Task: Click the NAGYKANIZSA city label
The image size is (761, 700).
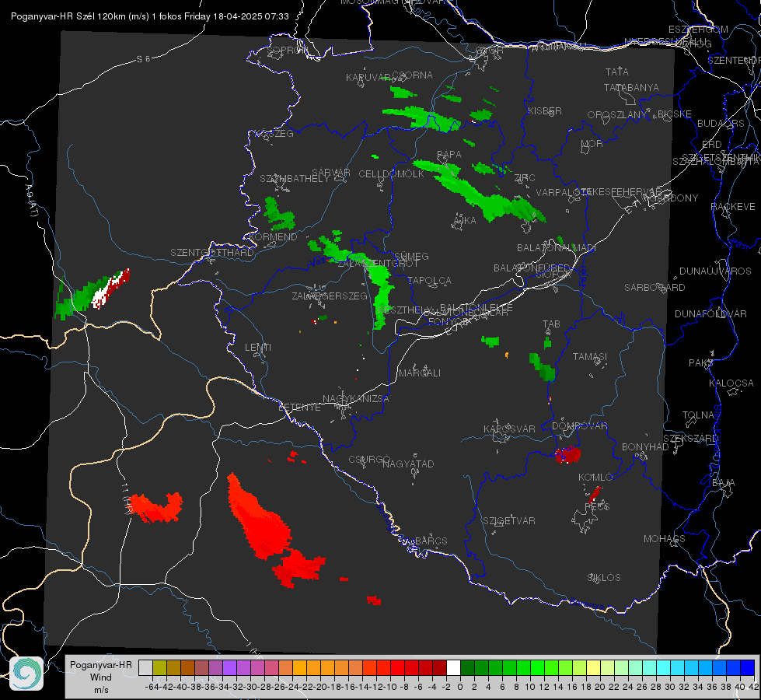Action: coord(356,399)
